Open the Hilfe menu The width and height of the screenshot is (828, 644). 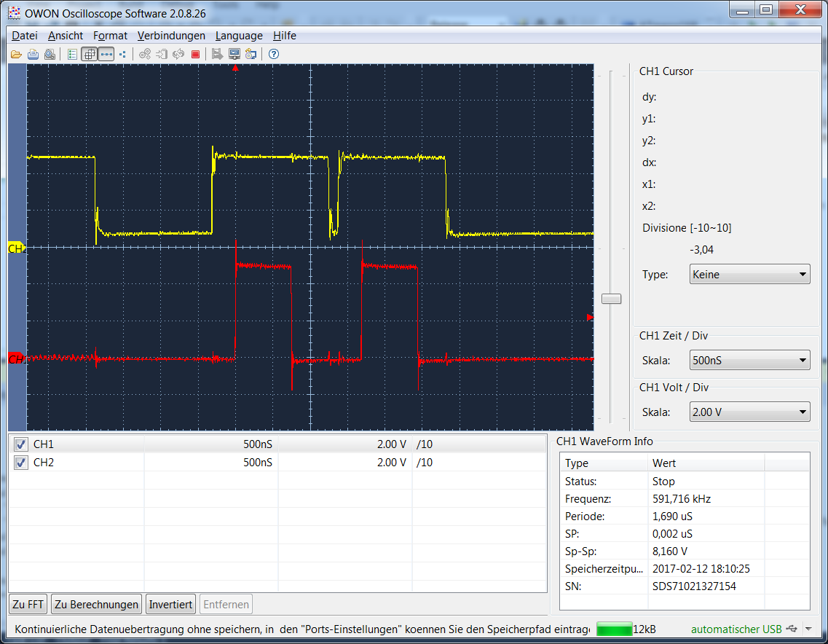pos(285,36)
